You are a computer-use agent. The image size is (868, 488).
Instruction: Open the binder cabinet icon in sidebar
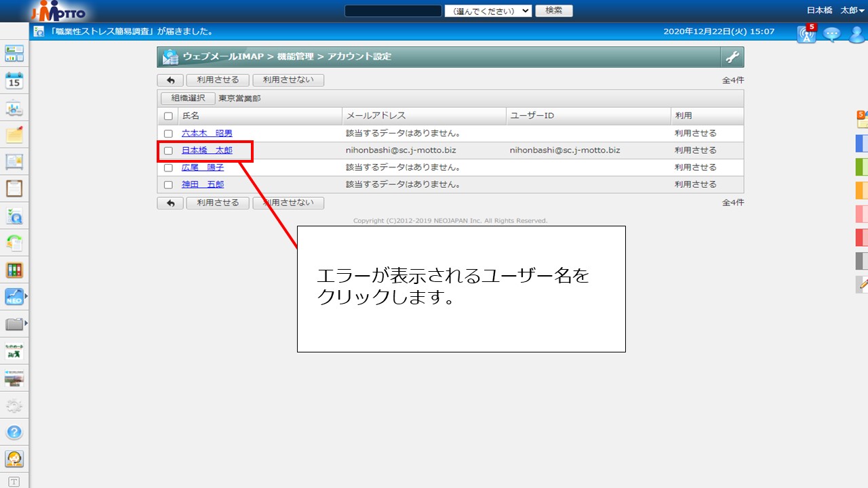coord(14,270)
